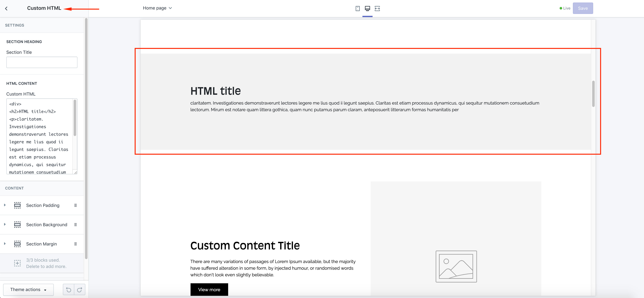
Task: Grab the Section Padding drag handle
Action: (x=76, y=205)
